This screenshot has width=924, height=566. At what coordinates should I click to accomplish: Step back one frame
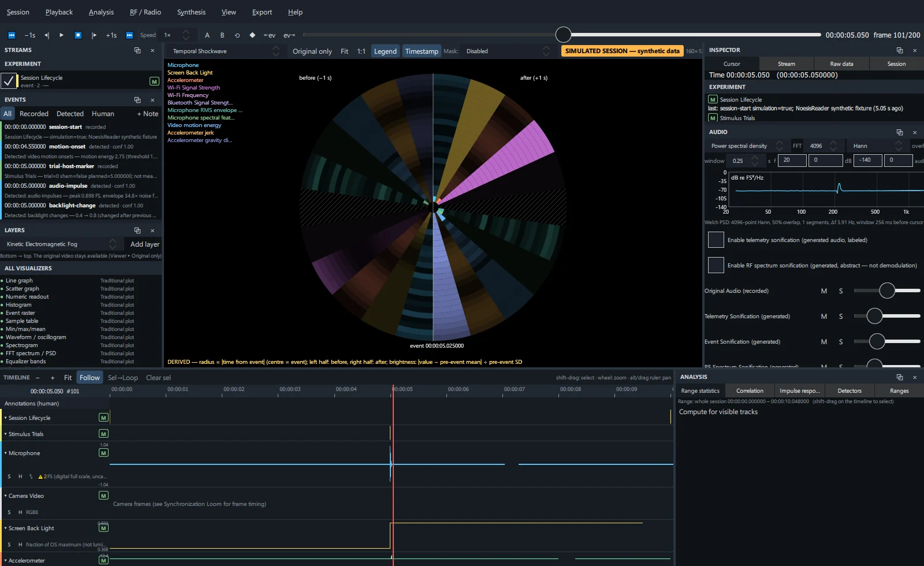pyautogui.click(x=46, y=35)
